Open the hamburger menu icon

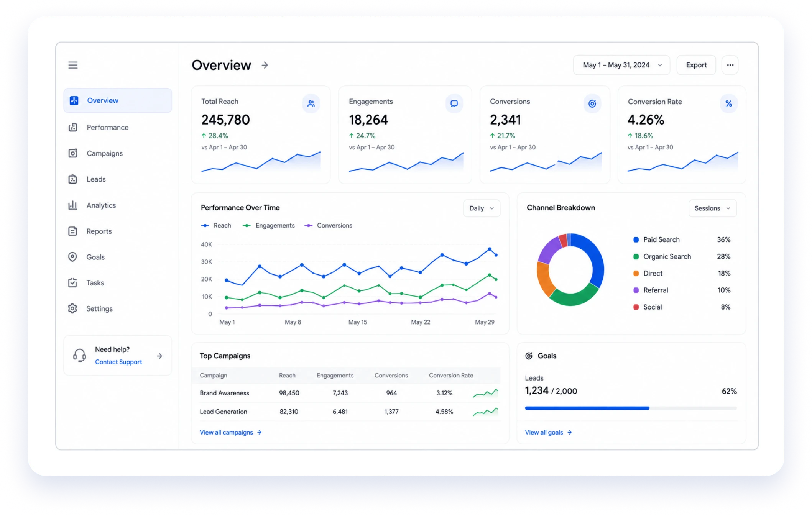pyautogui.click(x=73, y=65)
